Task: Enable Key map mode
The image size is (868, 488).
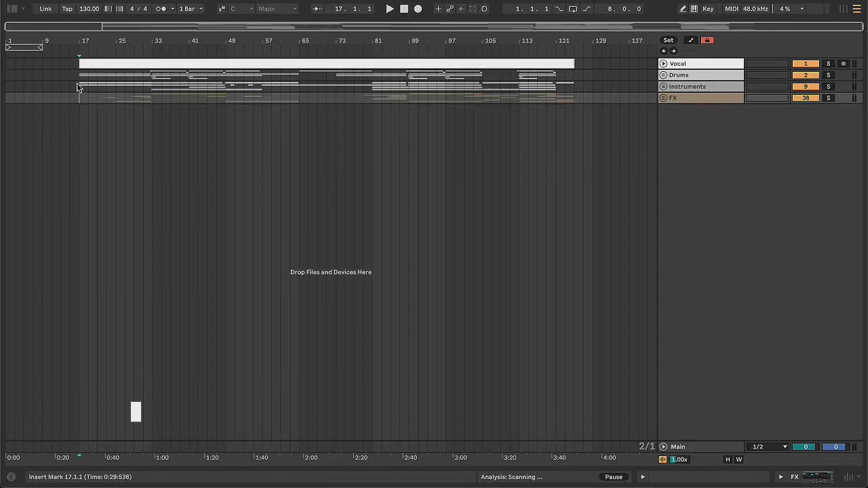Action: [708, 9]
